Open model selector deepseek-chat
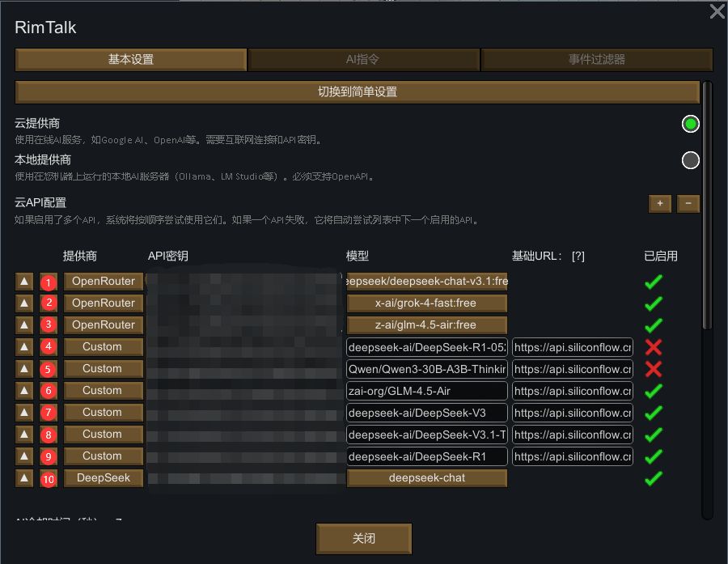 point(426,478)
